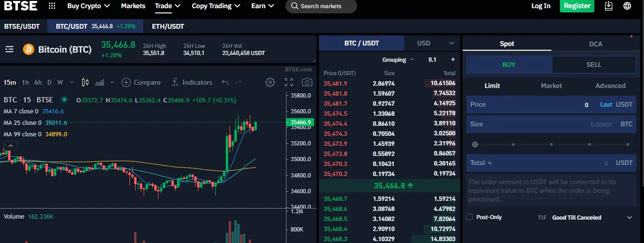
Task: Undo the last chart action
Action: [x=225, y=82]
